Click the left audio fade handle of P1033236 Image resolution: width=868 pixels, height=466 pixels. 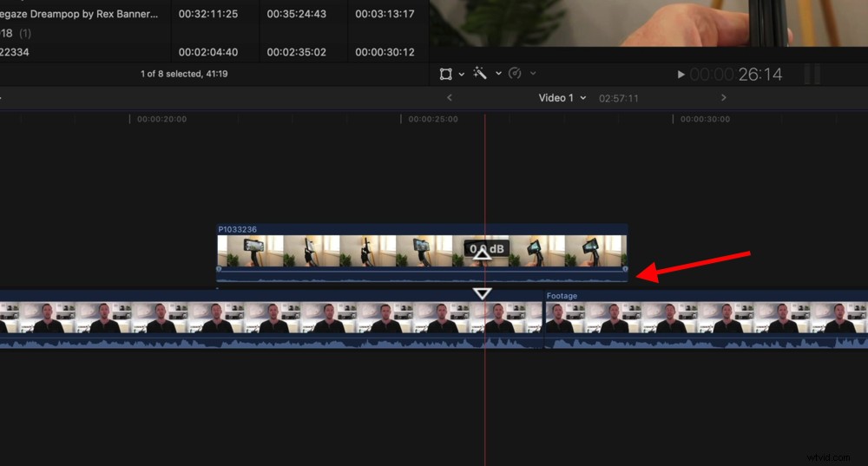point(220,269)
